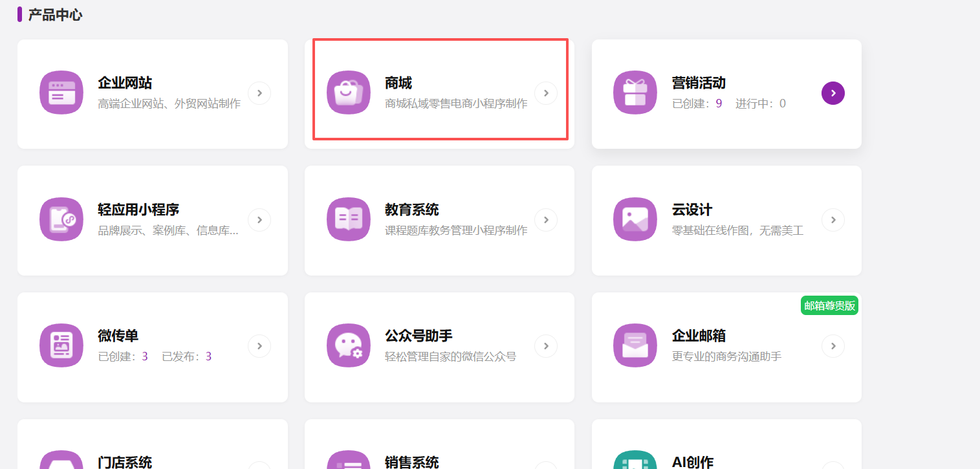Select the 公众号助手 title
980x469 pixels.
[419, 336]
